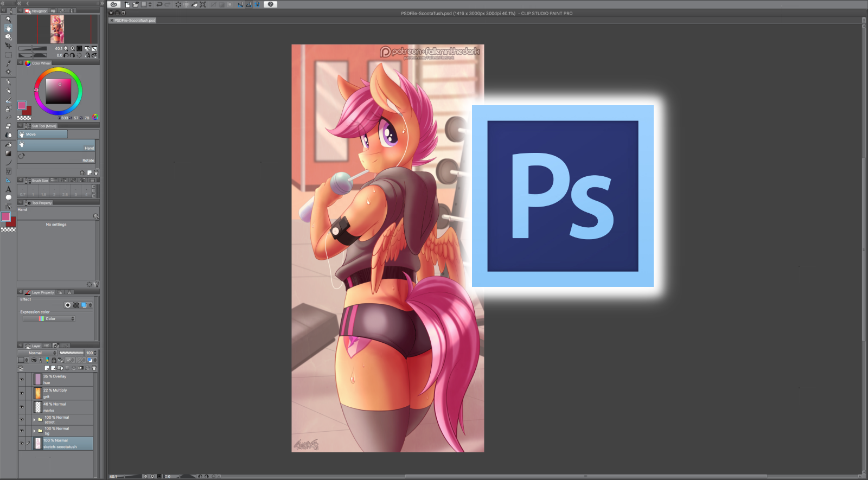Screen dimensions: 868x480
Task: Hide the scoot layer folder
Action: pos(22,420)
